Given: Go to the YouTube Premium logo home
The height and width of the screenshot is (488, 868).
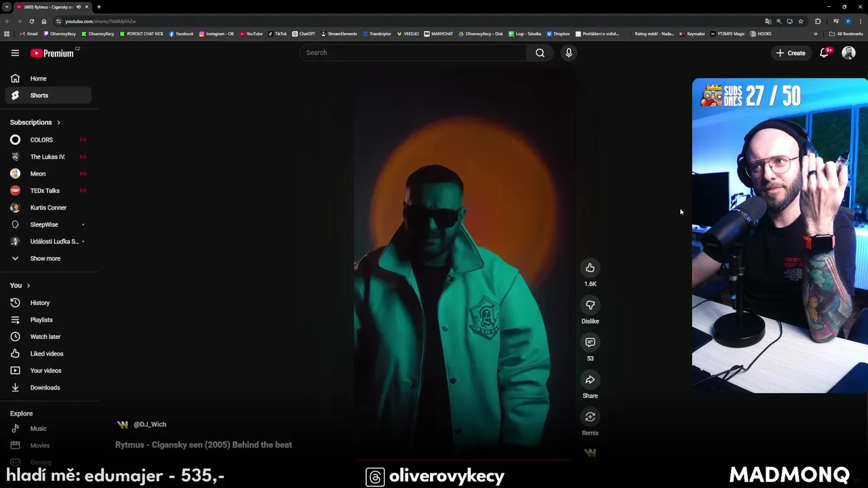Looking at the screenshot, I should pyautogui.click(x=52, y=53).
